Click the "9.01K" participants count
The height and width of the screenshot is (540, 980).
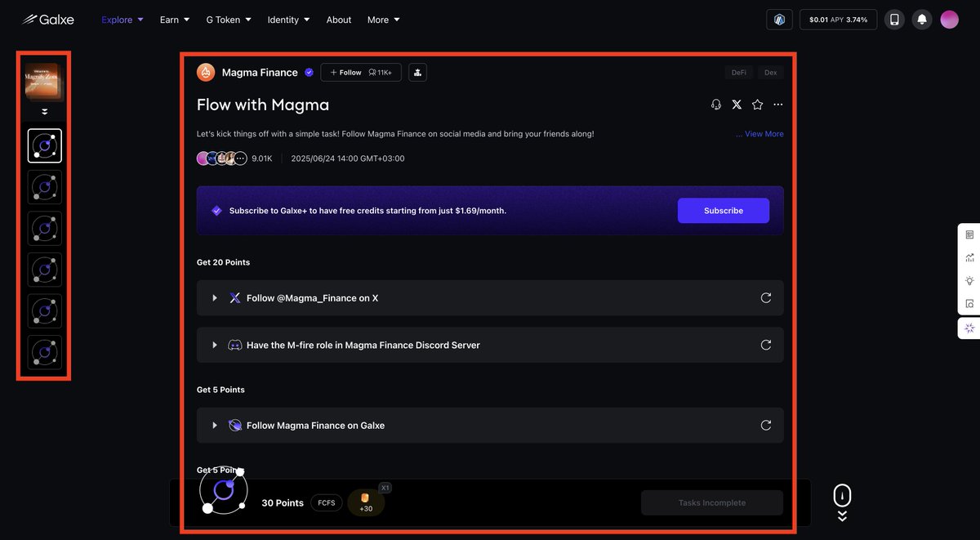tap(262, 158)
